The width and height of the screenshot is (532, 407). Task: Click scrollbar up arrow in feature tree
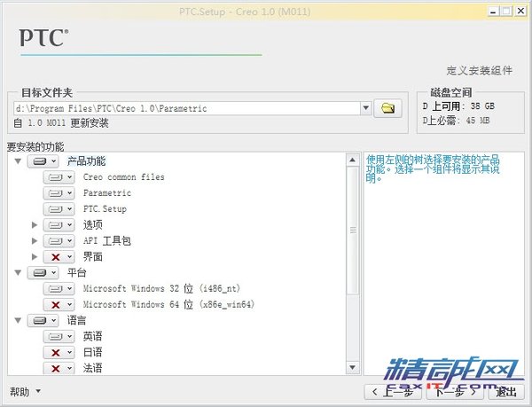click(x=353, y=160)
